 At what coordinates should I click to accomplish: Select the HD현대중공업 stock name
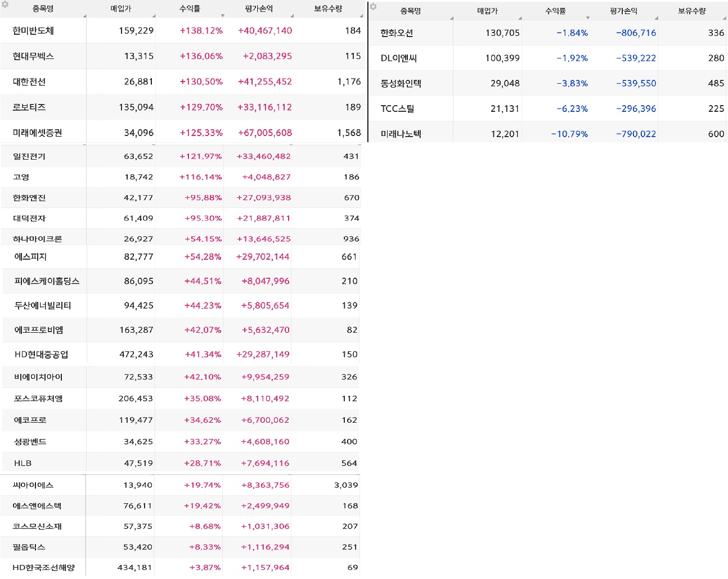(42, 355)
